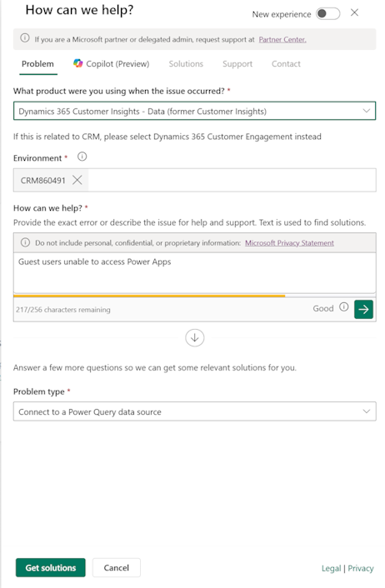Close the help panel with X

coord(354,13)
